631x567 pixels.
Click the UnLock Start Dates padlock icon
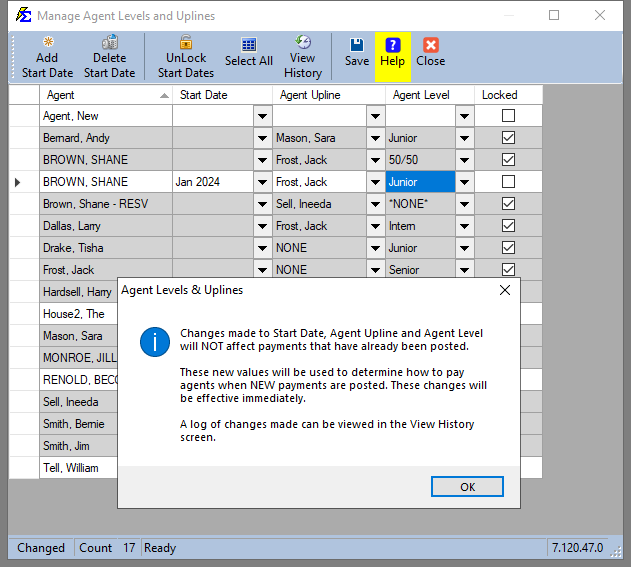tap(186, 43)
